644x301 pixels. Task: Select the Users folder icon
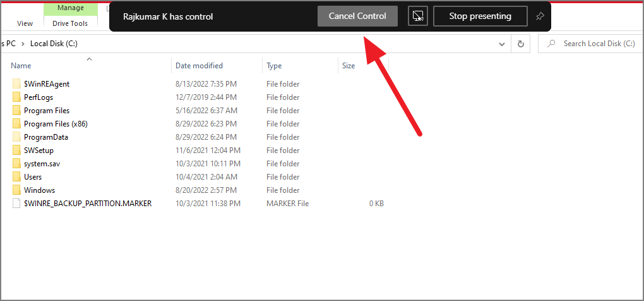(x=16, y=177)
